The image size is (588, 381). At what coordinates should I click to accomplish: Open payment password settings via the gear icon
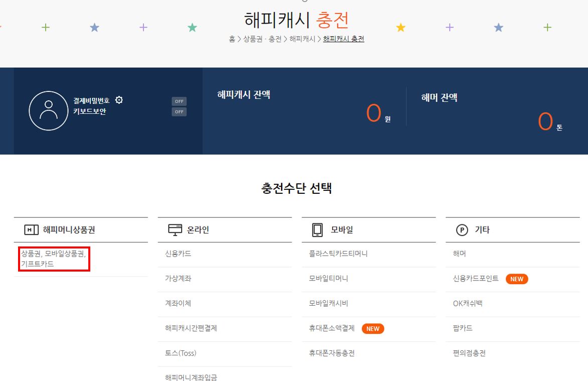click(119, 100)
